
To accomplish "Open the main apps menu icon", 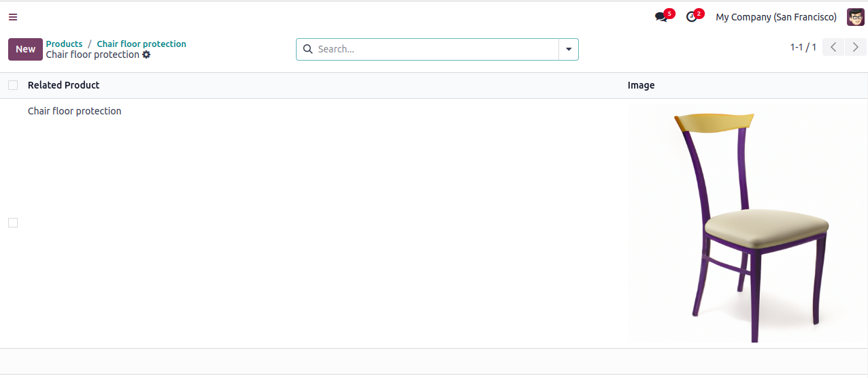I will [13, 17].
